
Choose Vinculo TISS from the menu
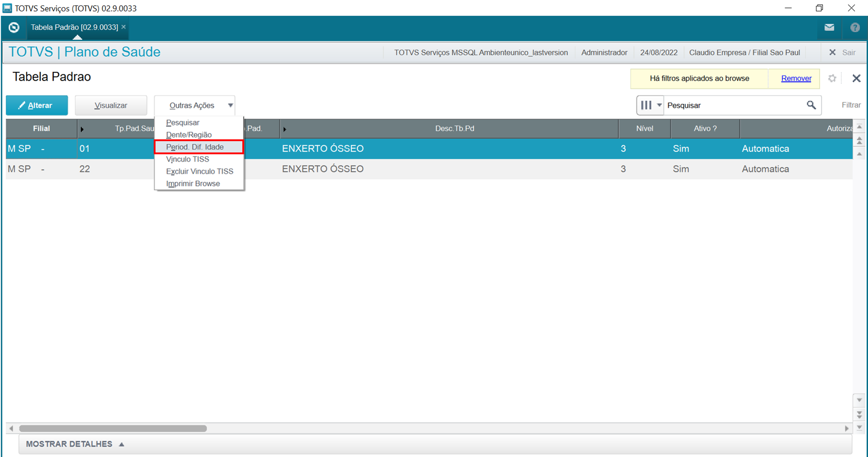[187, 159]
